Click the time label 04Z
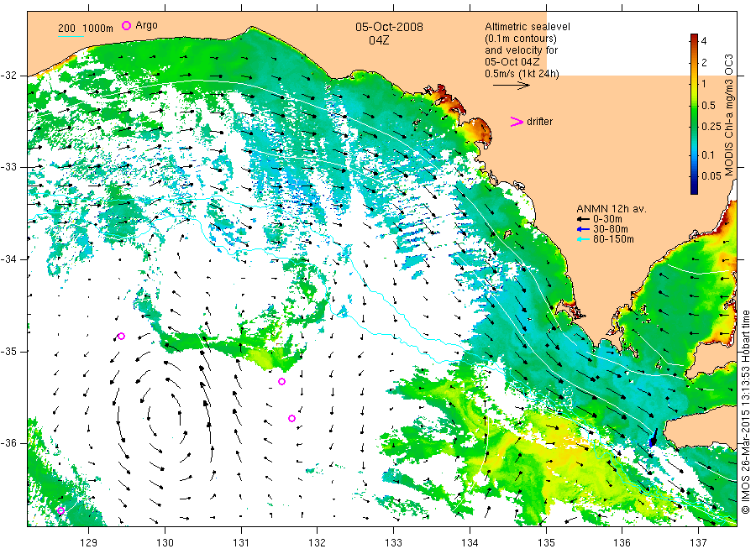The height and width of the screenshot is (554, 756). [x=379, y=40]
